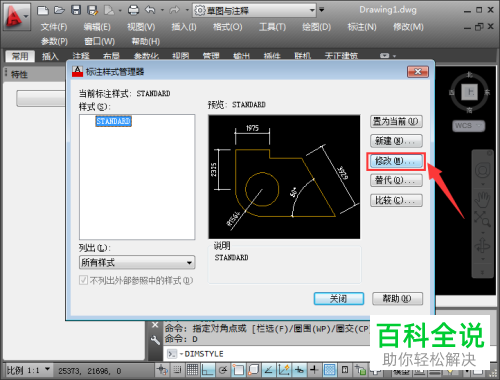Image resolution: width=500 pixels, height=380 pixels.
Task: Select the STANDARD style in list
Action: [113, 121]
